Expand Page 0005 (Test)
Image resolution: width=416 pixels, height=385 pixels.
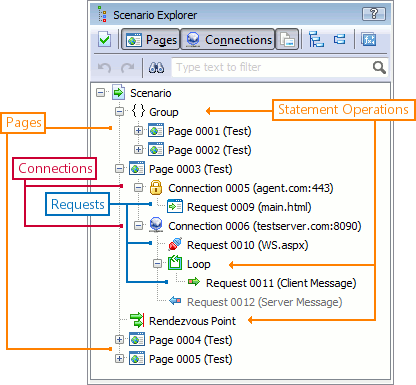coord(119,358)
